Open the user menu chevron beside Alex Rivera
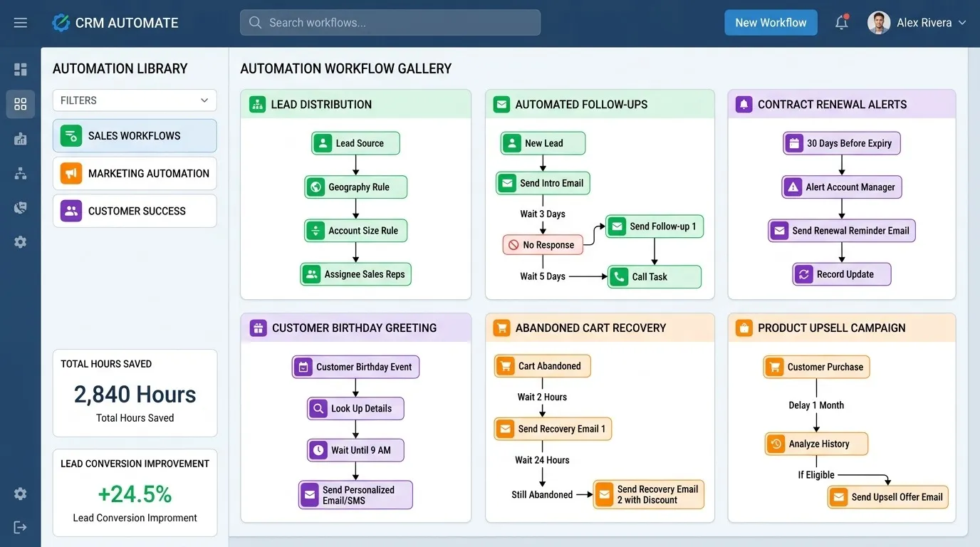The width and height of the screenshot is (980, 547). click(x=962, y=23)
